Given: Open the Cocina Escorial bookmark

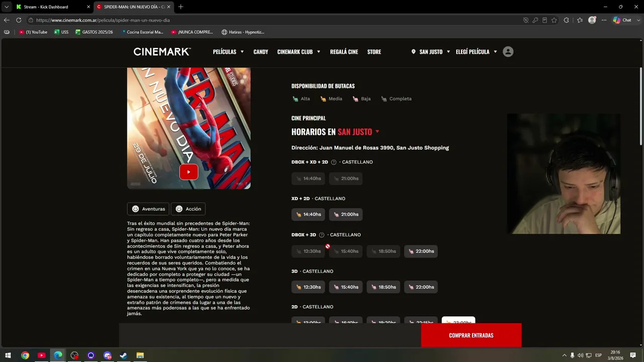Looking at the screenshot, I should tap(142, 32).
